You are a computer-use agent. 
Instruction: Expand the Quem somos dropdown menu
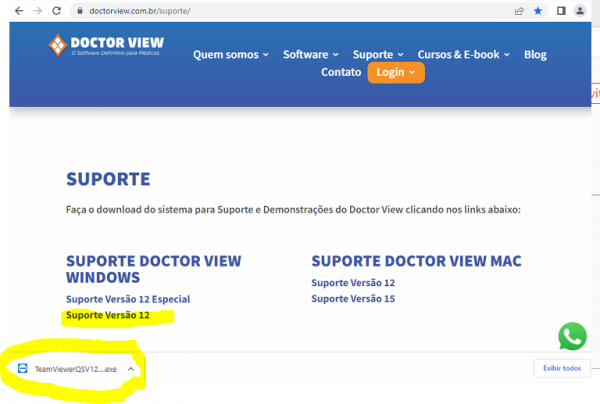coord(231,54)
